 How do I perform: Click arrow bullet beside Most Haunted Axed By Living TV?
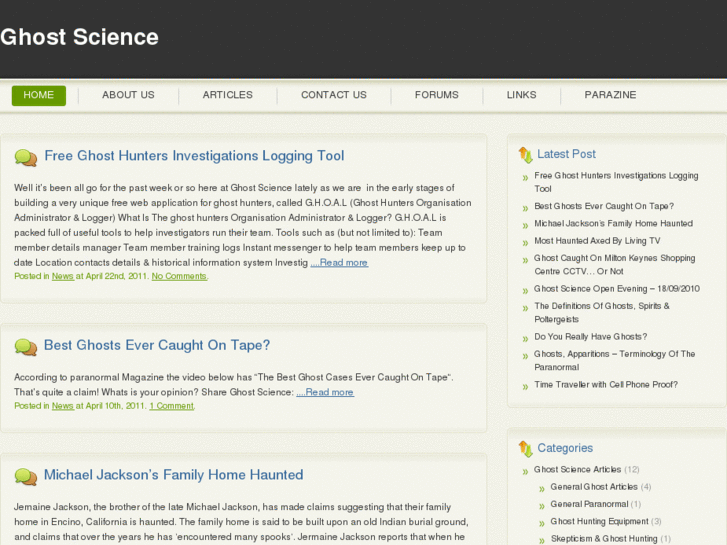pyautogui.click(x=525, y=242)
